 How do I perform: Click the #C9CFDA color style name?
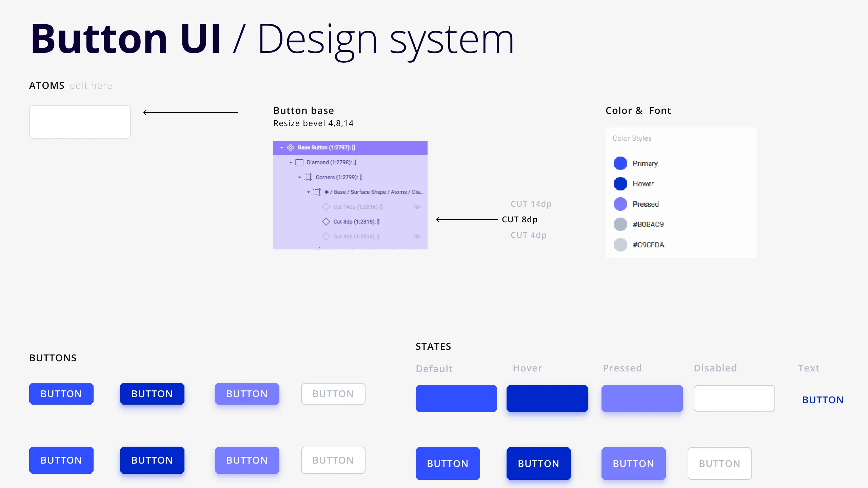(649, 245)
